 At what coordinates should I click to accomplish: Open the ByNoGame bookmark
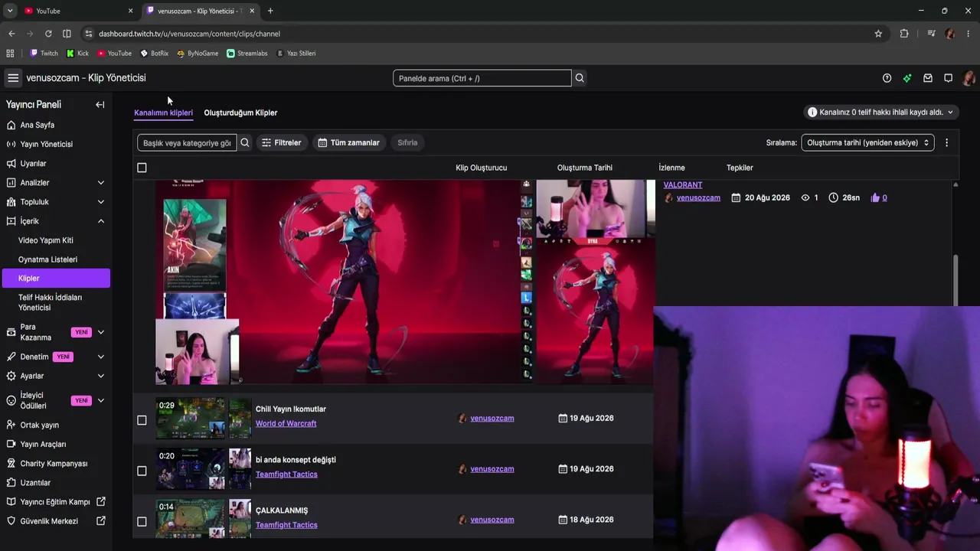point(198,54)
